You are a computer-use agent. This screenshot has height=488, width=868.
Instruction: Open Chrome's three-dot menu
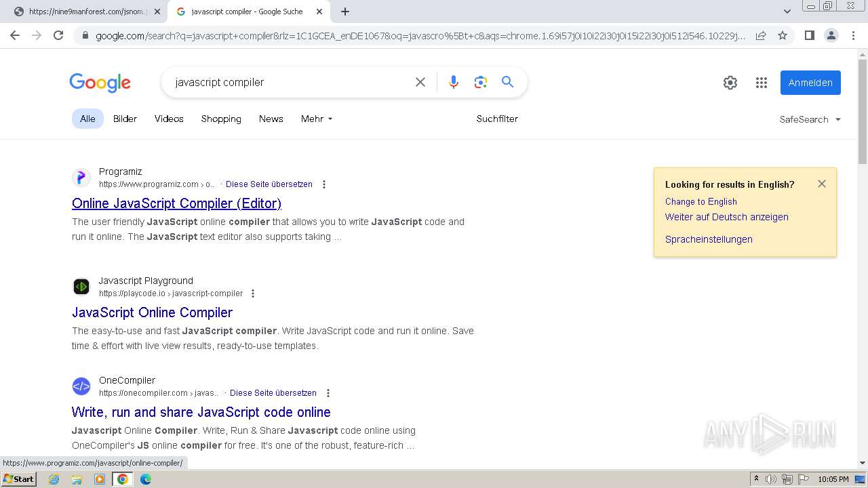[853, 35]
